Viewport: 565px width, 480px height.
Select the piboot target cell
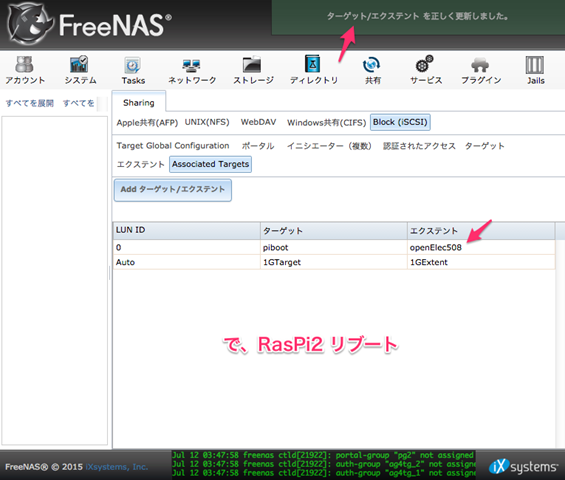click(x=334, y=248)
